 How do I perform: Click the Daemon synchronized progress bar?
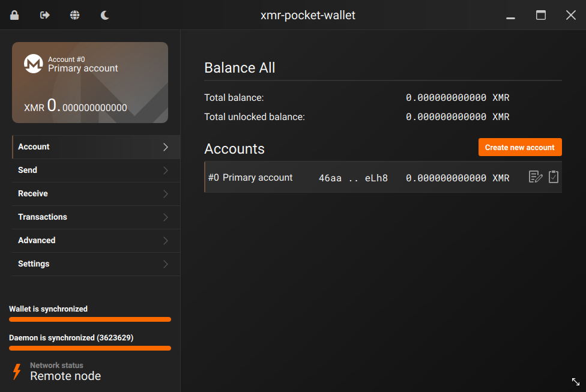89,348
